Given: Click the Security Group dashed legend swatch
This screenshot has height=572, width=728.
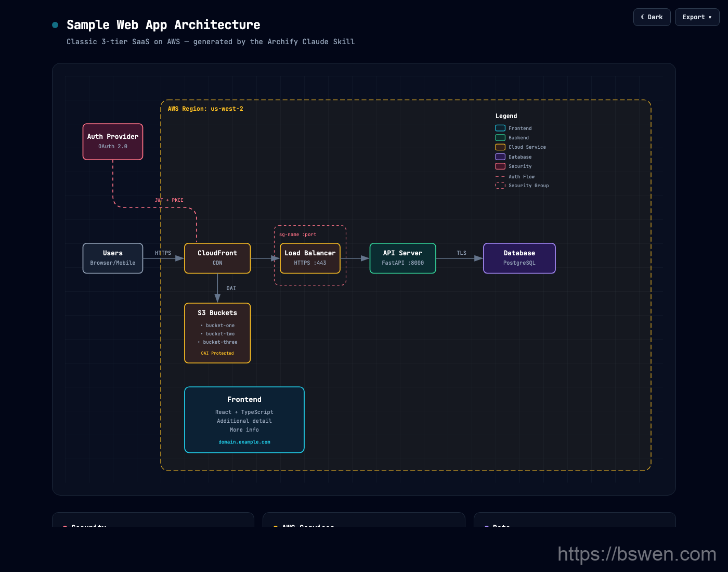Looking at the screenshot, I should tap(500, 185).
